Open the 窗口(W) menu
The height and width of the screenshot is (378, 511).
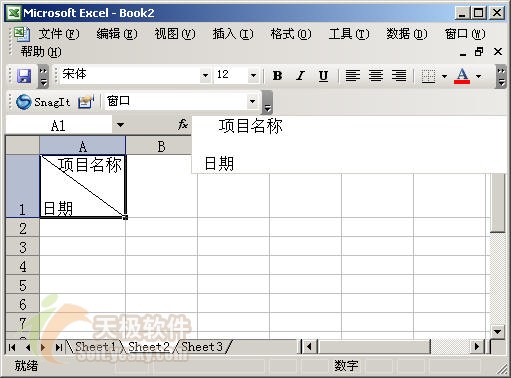click(465, 34)
